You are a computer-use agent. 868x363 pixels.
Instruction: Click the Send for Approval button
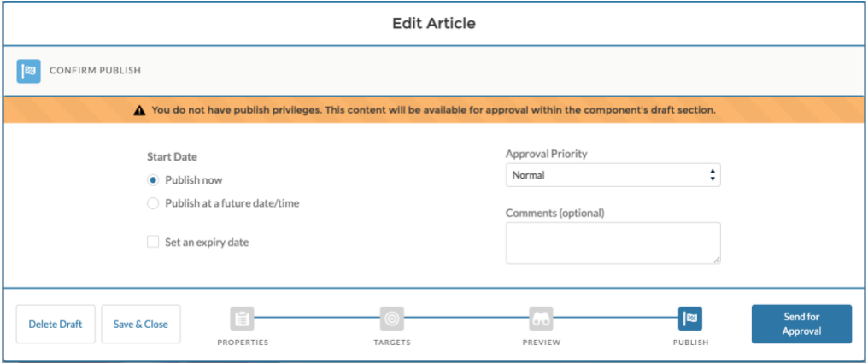pyautogui.click(x=801, y=324)
